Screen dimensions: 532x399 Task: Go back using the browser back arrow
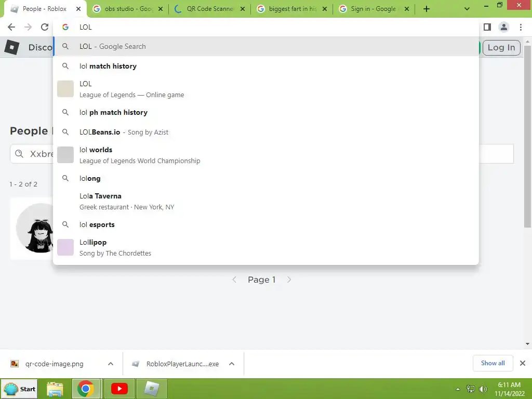tap(11, 27)
